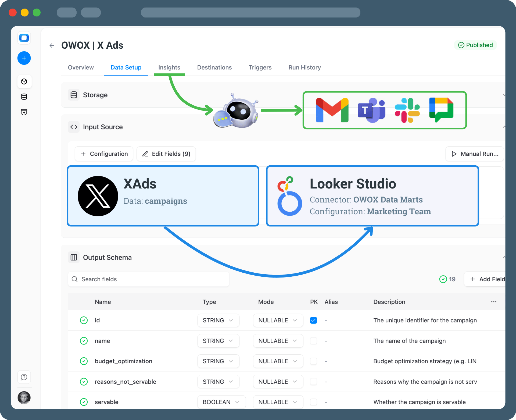Click the Edit Fields (9) button
Image resolution: width=516 pixels, height=420 pixels.
(166, 154)
